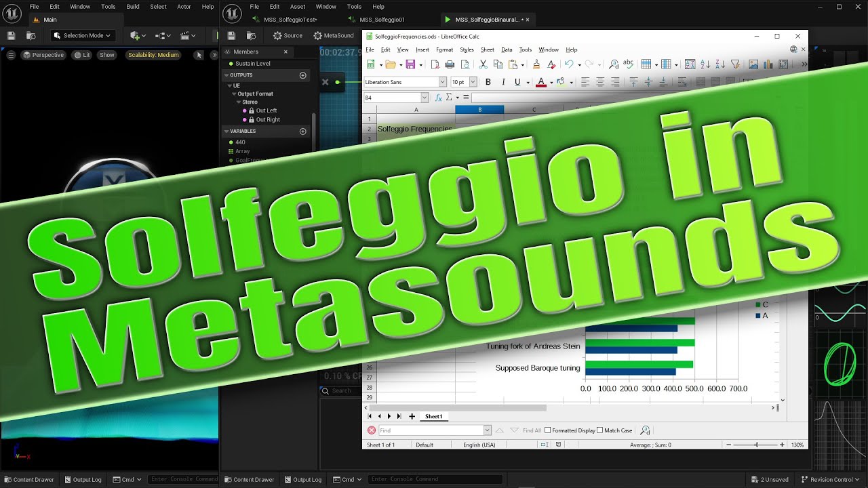Click the Align Left icon in Calc
This screenshot has width=868, height=488.
pos(586,82)
